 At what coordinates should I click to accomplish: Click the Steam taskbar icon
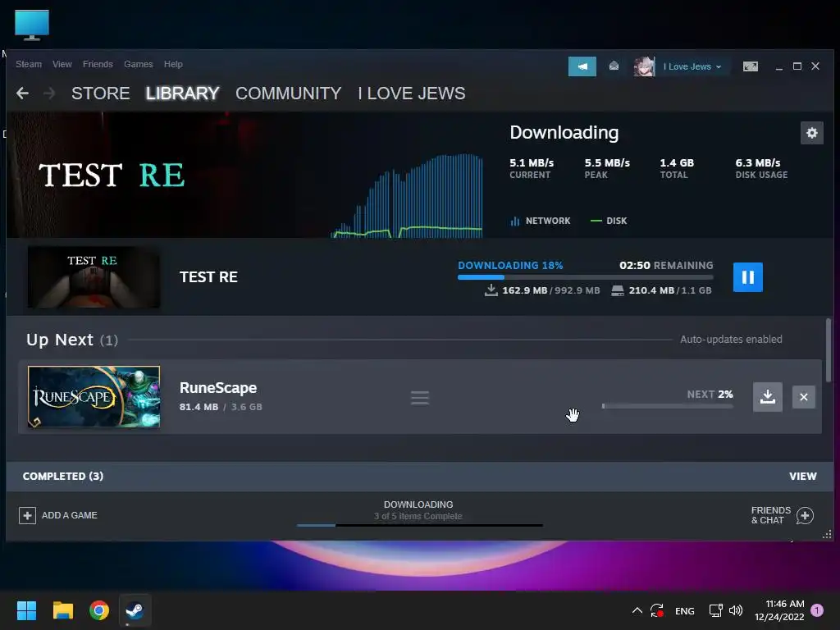coord(135,610)
